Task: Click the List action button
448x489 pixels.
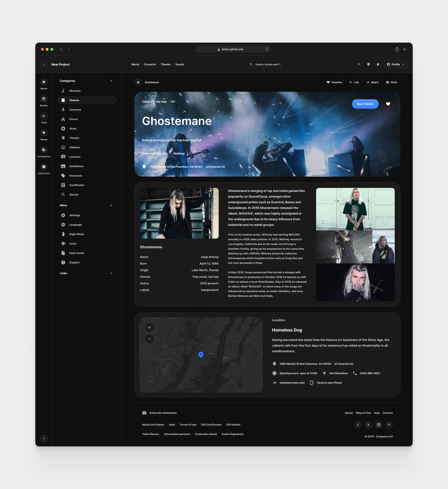Action: 354,83
